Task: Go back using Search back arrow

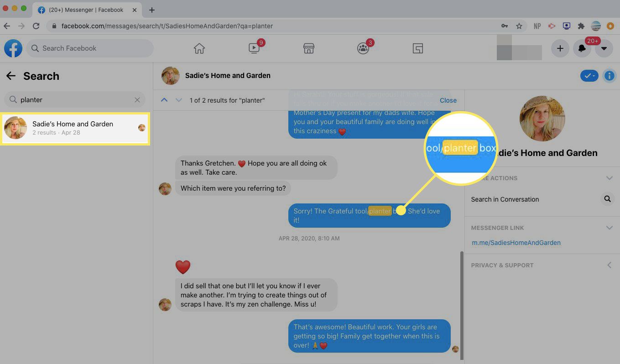Action: point(11,76)
